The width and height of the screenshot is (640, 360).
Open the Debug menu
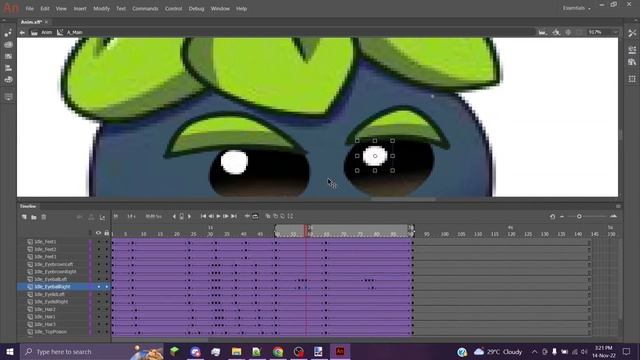196,9
